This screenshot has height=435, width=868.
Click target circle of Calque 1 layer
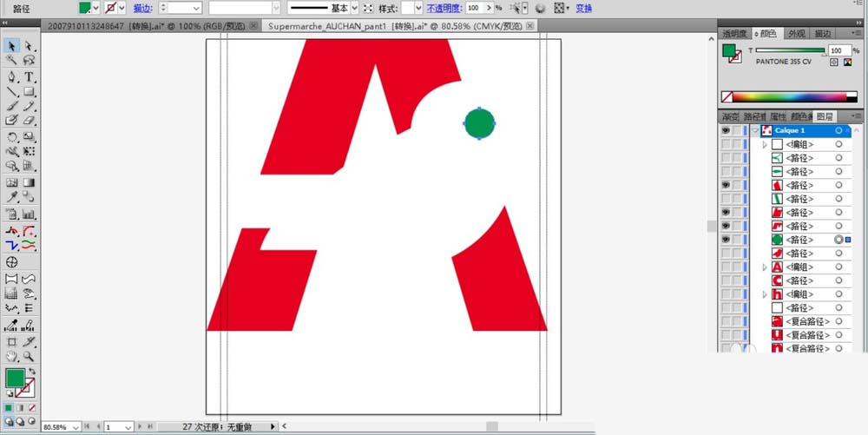click(838, 130)
